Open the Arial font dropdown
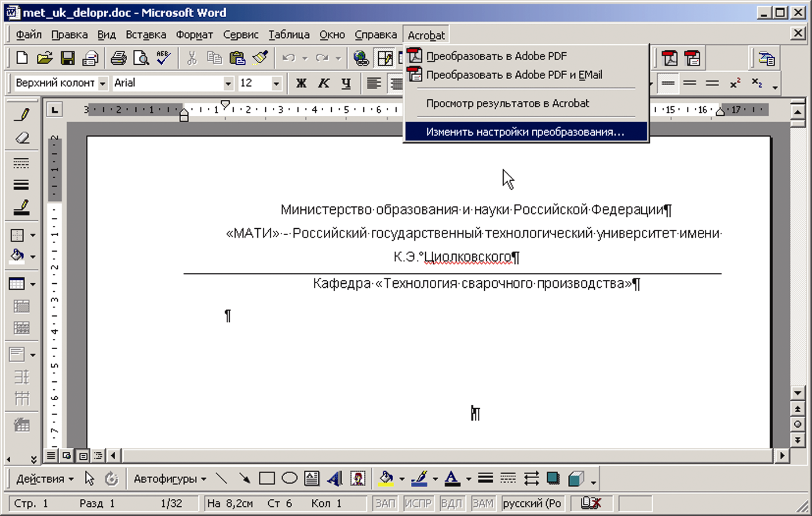Image resolution: width=812 pixels, height=516 pixels. point(228,84)
